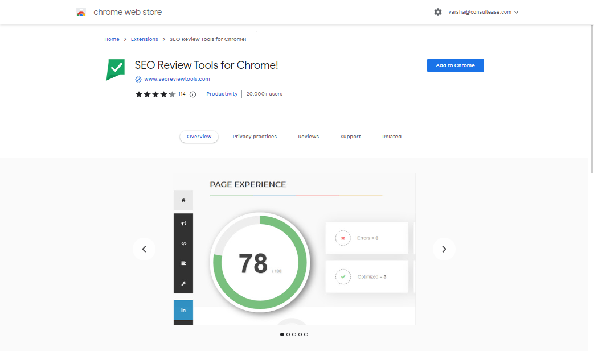Image resolution: width=594 pixels, height=364 pixels.
Task: Expand the varsha@consultease.com account dropdown
Action: pyautogui.click(x=484, y=12)
